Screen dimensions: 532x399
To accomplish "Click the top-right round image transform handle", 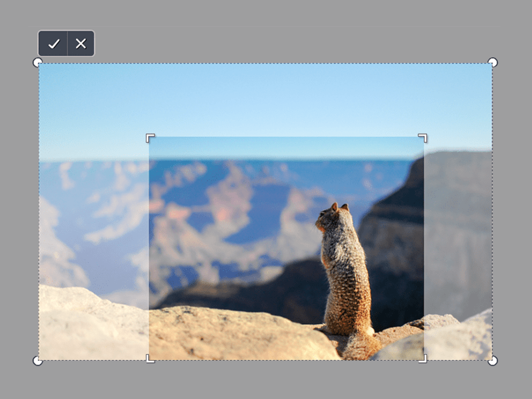I will (x=493, y=62).
